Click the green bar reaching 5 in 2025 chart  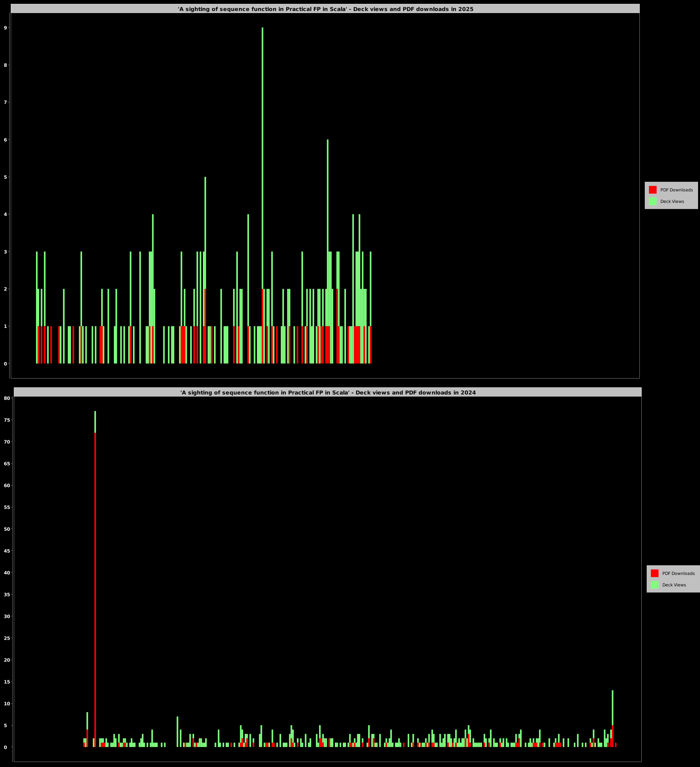pos(205,230)
